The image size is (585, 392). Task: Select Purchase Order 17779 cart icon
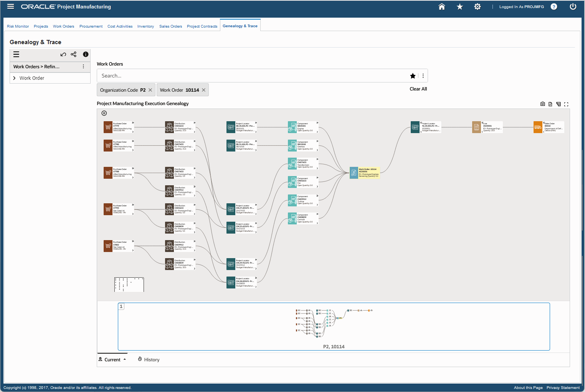(108, 127)
